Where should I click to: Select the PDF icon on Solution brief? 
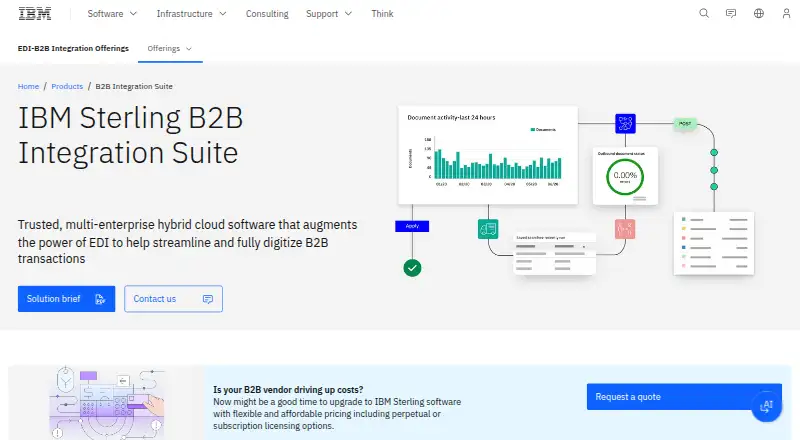pyautogui.click(x=100, y=299)
